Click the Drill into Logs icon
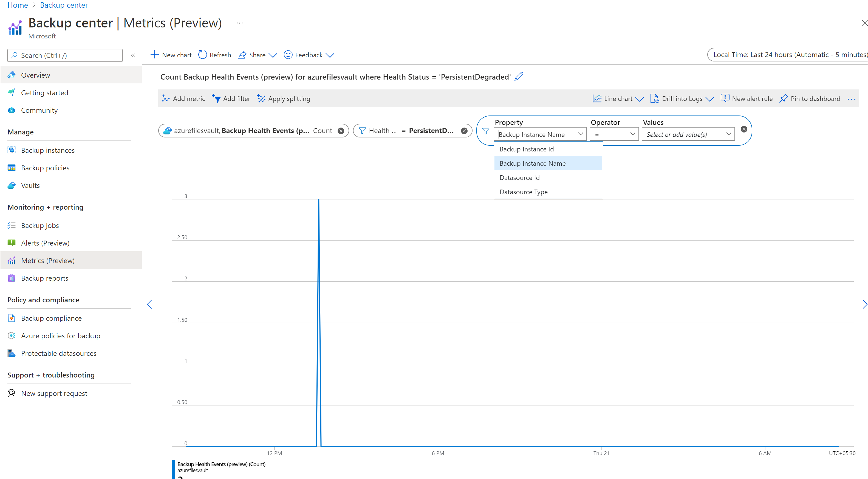This screenshot has height=479, width=868. (653, 98)
